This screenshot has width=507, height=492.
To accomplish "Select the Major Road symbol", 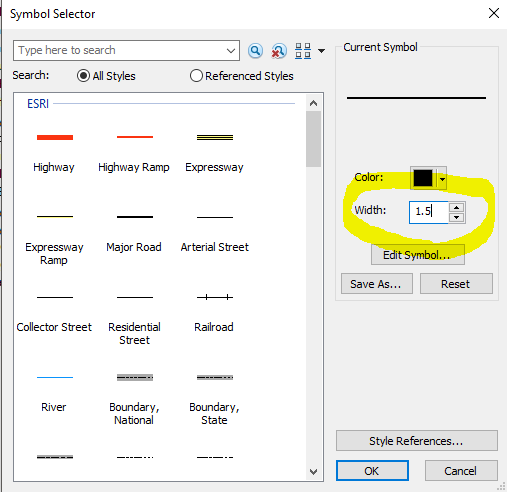I will tap(135, 217).
